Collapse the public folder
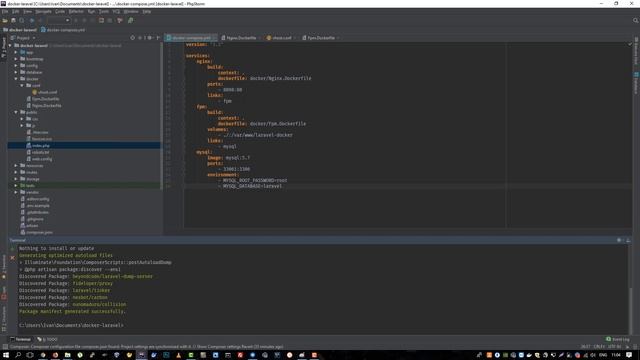The image size is (640, 360). 16,112
